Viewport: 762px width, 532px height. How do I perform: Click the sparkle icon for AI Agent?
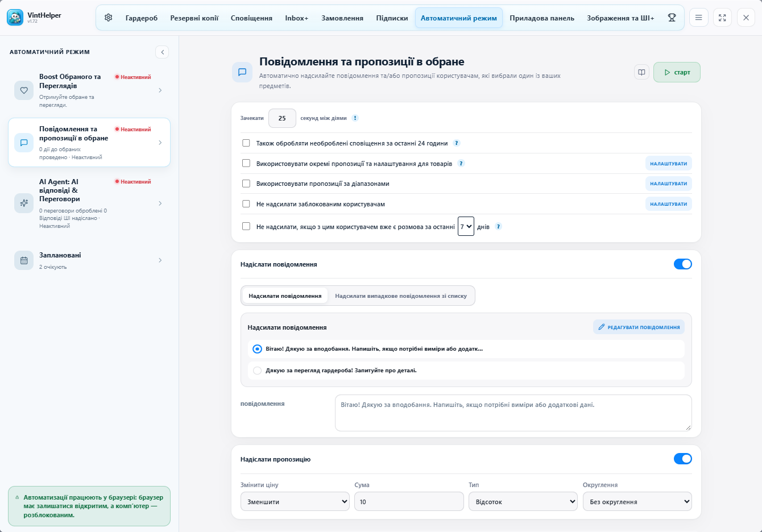(24, 203)
